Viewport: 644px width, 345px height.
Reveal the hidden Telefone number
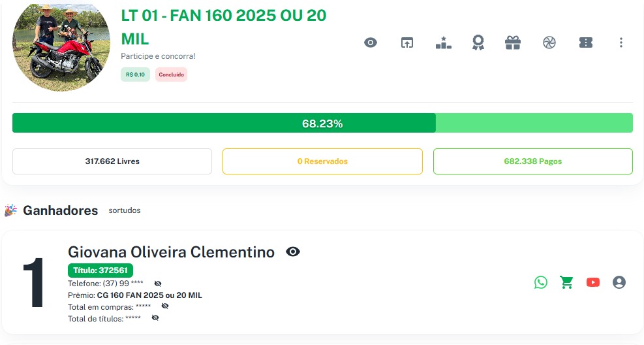(x=158, y=284)
